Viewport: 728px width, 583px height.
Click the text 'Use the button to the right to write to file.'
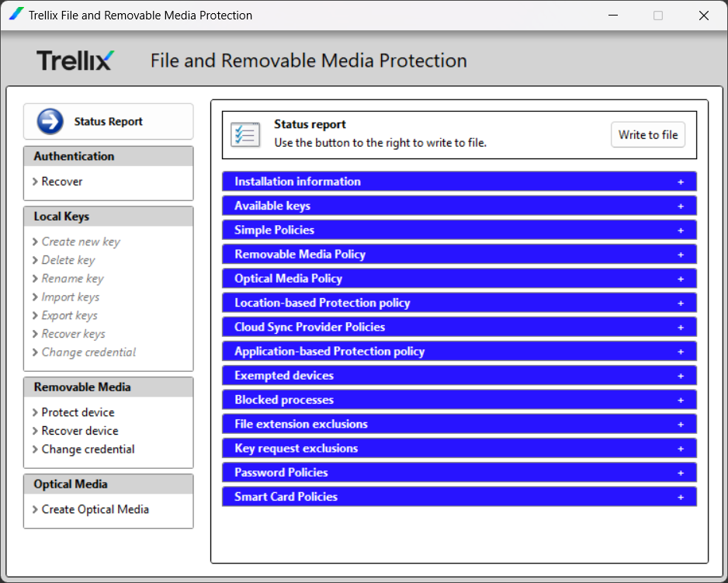pos(380,143)
